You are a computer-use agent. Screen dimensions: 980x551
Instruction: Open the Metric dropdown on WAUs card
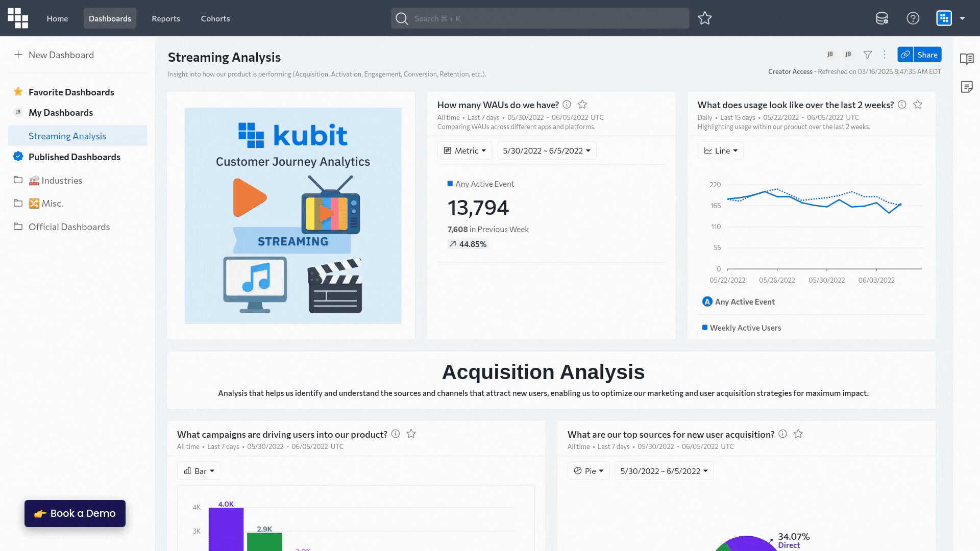[x=464, y=150]
